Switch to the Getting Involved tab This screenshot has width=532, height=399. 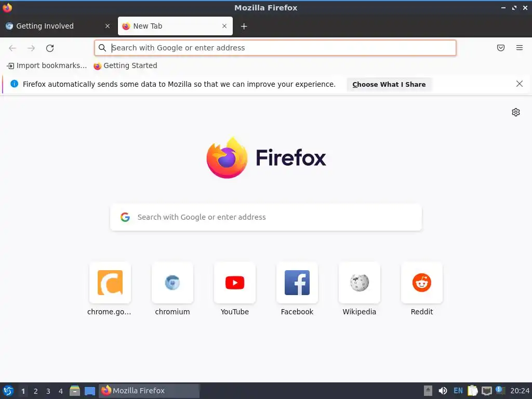(x=58, y=26)
